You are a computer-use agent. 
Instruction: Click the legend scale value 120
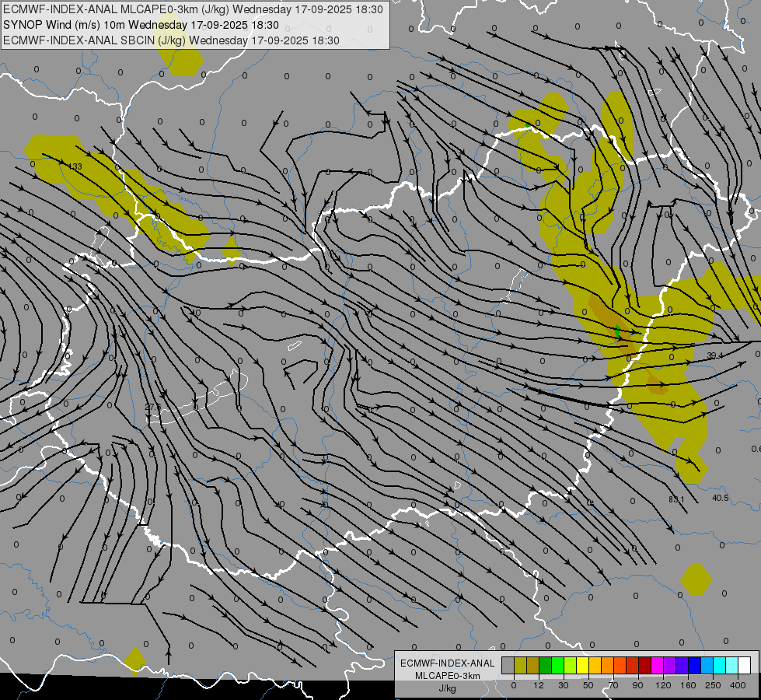663,685
